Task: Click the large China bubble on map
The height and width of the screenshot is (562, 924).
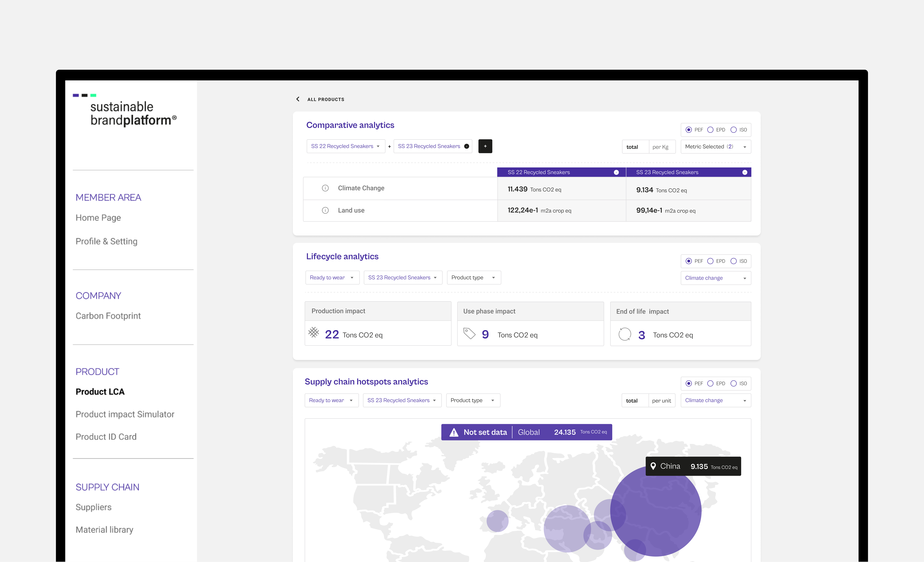Action: point(656,511)
